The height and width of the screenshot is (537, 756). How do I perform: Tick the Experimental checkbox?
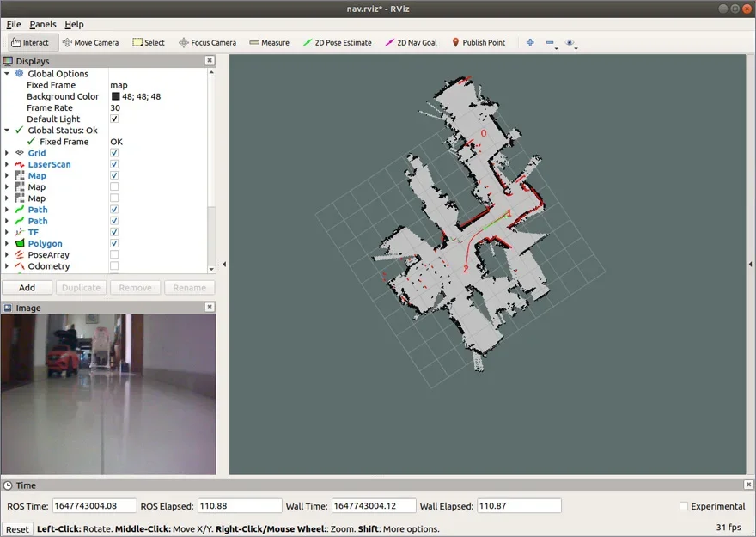tap(684, 506)
